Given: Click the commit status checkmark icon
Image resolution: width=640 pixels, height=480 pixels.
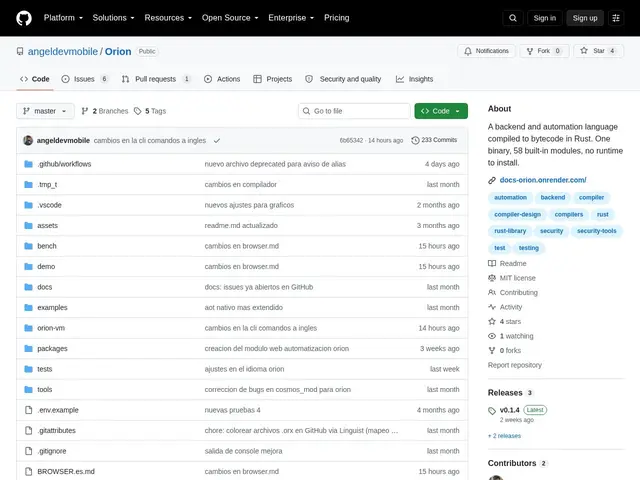Looking at the screenshot, I should (217, 140).
